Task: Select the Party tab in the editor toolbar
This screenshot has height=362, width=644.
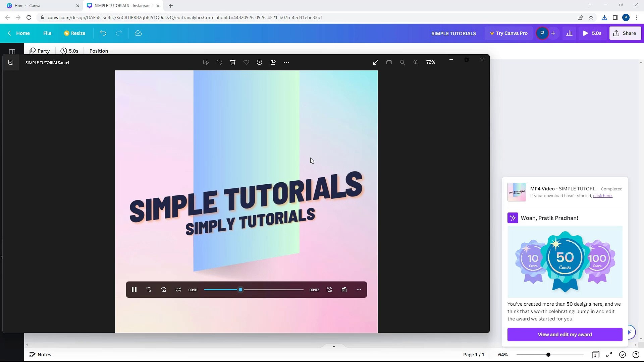Action: click(x=40, y=51)
